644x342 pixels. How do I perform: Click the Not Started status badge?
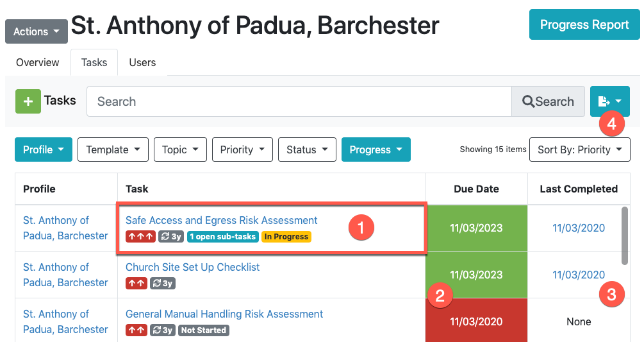[x=203, y=330]
